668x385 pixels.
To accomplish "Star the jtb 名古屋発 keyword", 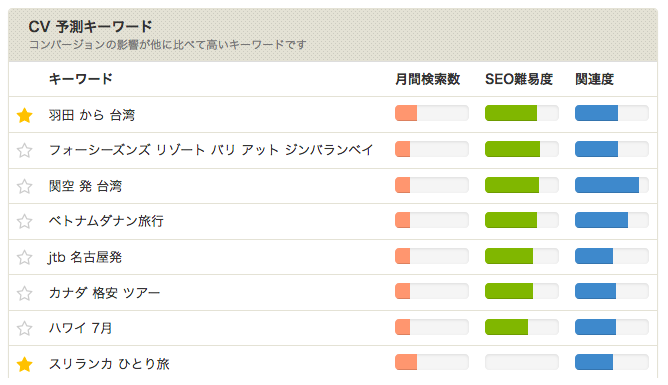I will pyautogui.click(x=25, y=257).
